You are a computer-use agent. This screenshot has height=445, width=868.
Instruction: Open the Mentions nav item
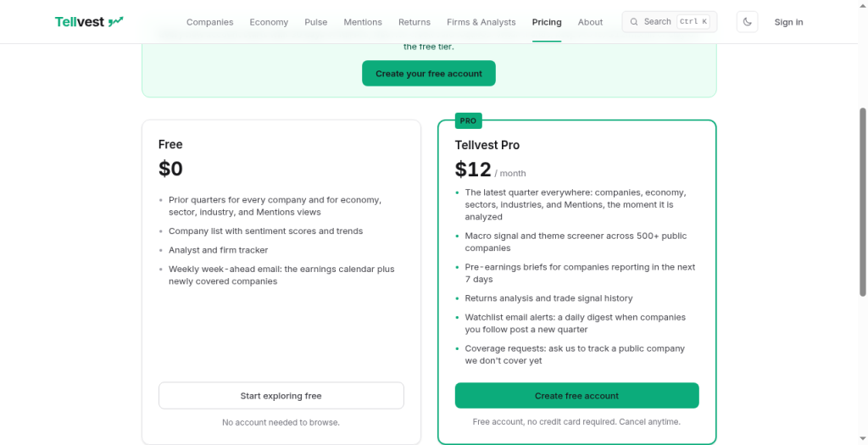pos(363,22)
